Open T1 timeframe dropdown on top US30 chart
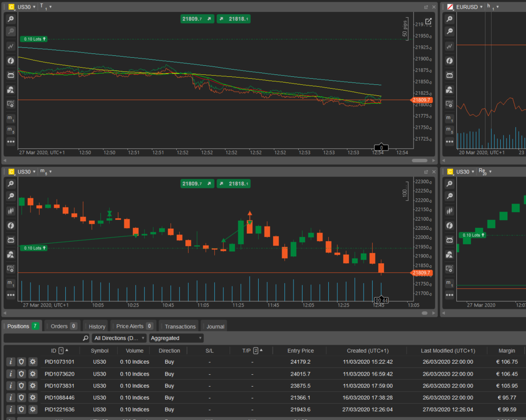 (x=46, y=7)
